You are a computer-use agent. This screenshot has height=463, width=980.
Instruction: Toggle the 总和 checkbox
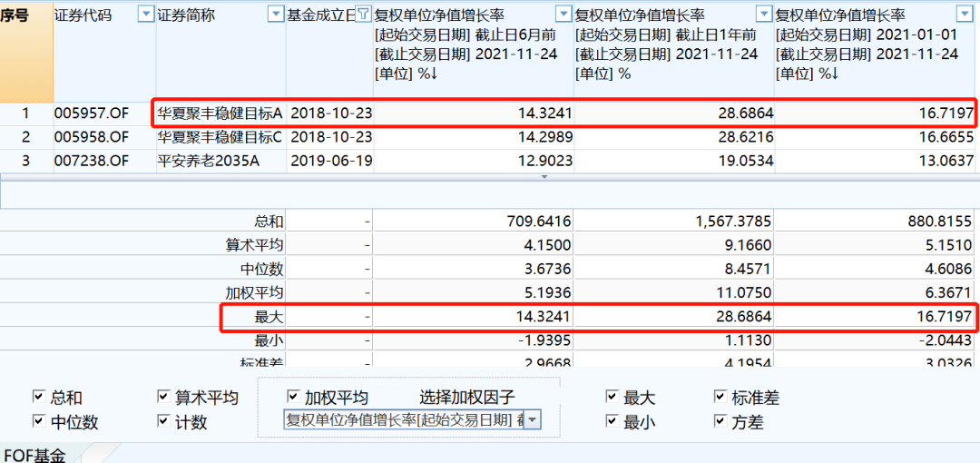pyautogui.click(x=39, y=396)
